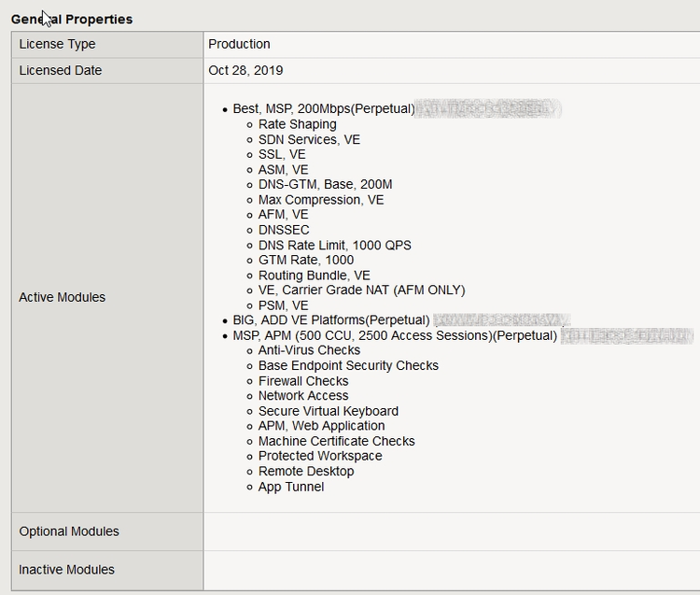Click the Optional Modules row label
The height and width of the screenshot is (595, 700).
pos(69,531)
